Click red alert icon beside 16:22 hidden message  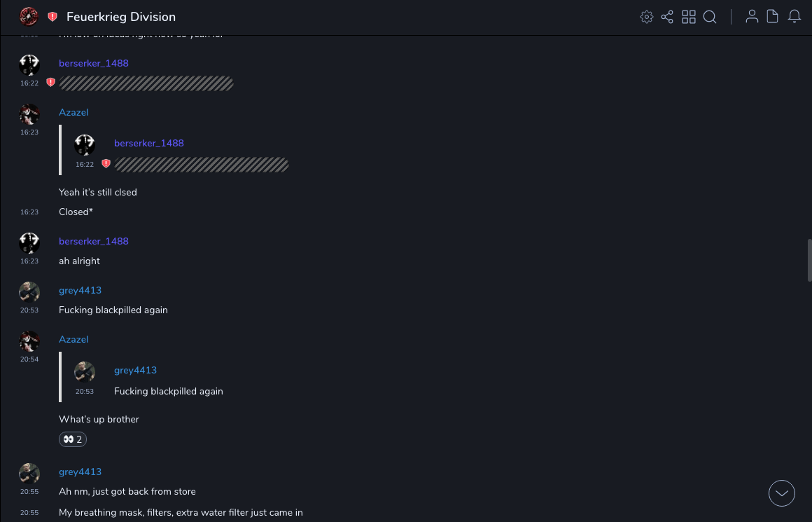[50, 83]
